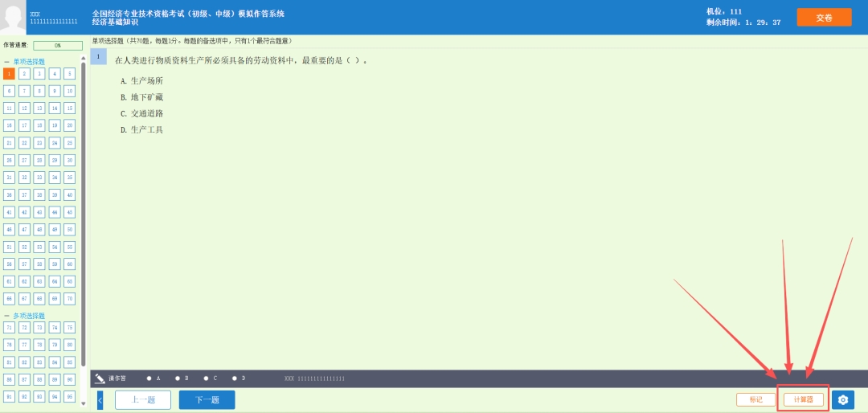Click the 上一题 previous question button

[143, 399]
